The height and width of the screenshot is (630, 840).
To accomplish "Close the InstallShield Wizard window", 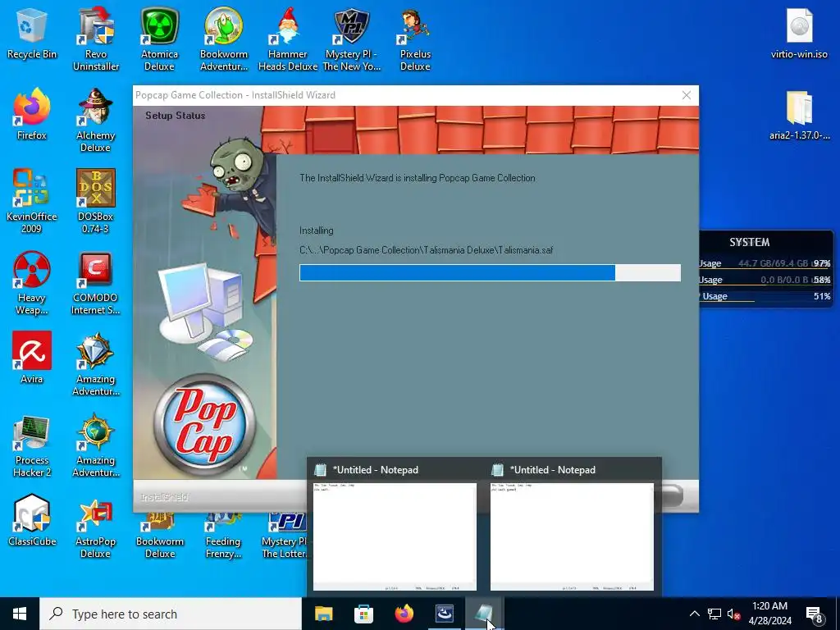I will click(x=687, y=95).
